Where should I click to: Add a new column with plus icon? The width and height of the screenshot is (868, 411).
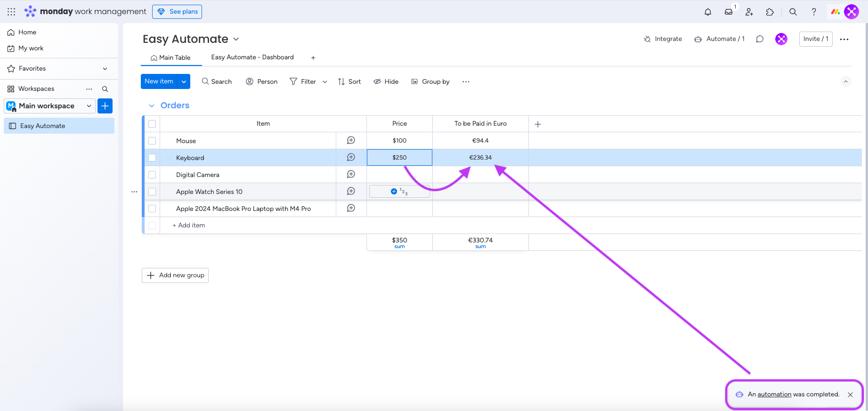(x=537, y=124)
